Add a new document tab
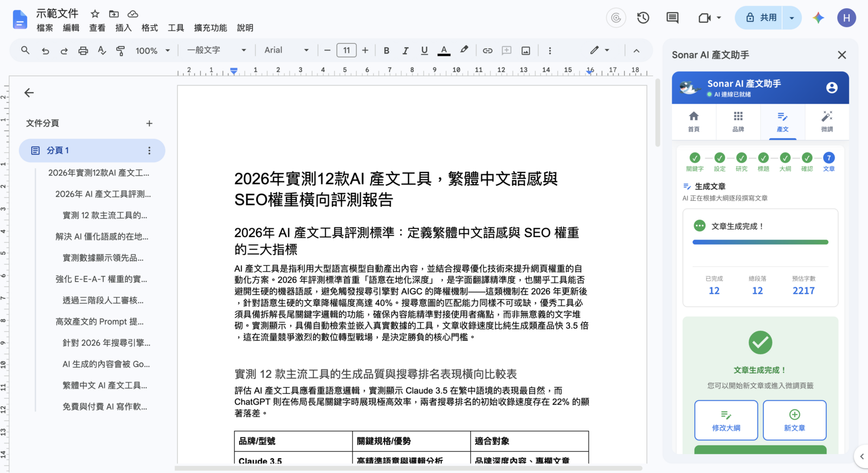Image resolution: width=868 pixels, height=473 pixels. click(x=149, y=124)
